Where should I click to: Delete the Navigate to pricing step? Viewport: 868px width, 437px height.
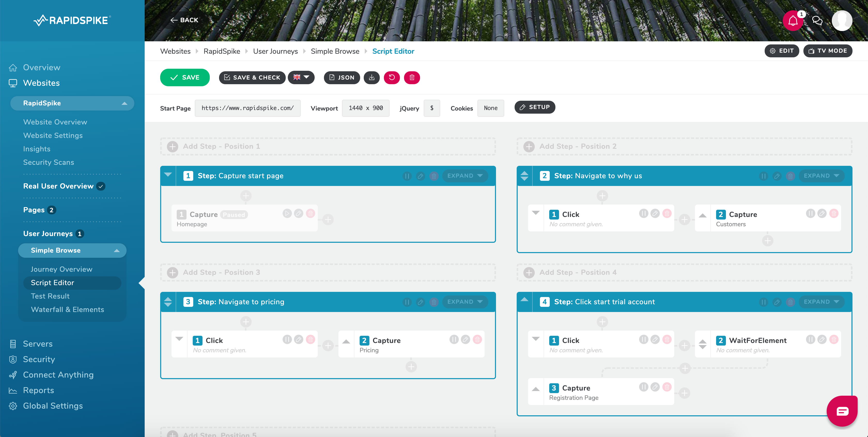pyautogui.click(x=434, y=302)
